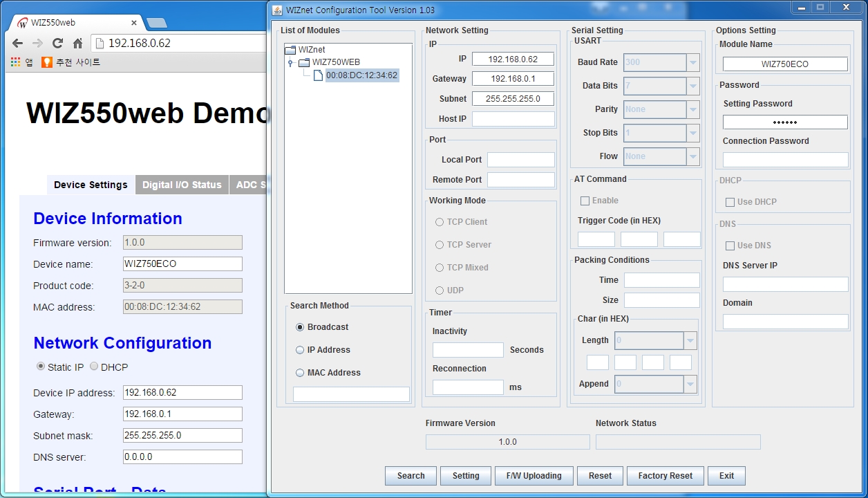Edit the Device name field on the web page
The height and width of the screenshot is (498, 868).
click(182, 264)
